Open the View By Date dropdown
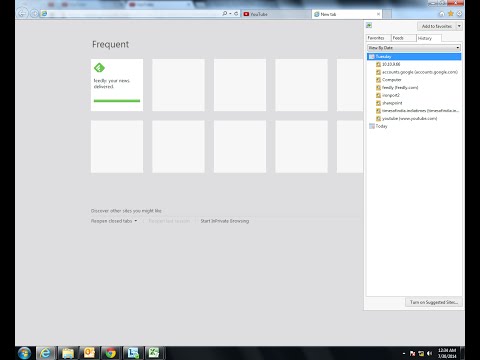 414,48
